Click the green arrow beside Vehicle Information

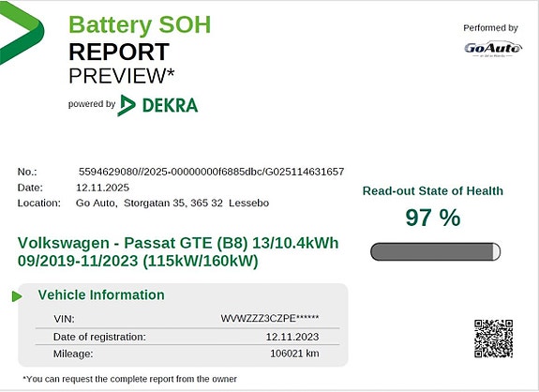(x=17, y=296)
